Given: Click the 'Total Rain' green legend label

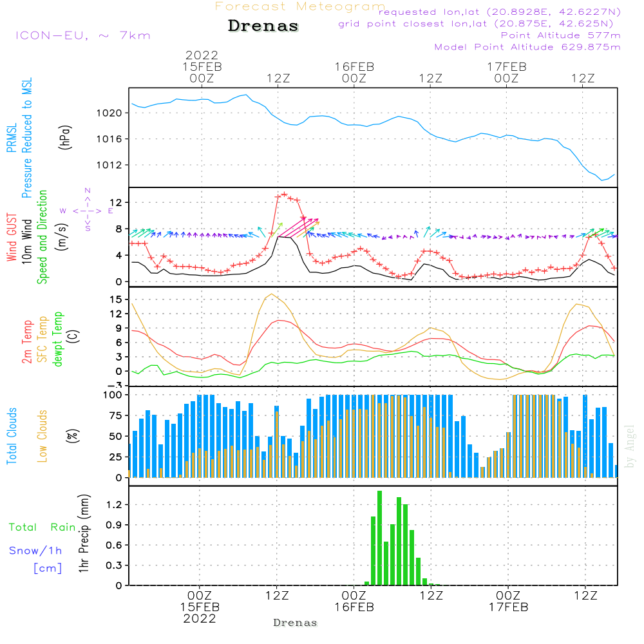Looking at the screenshot, I should 43,527.
